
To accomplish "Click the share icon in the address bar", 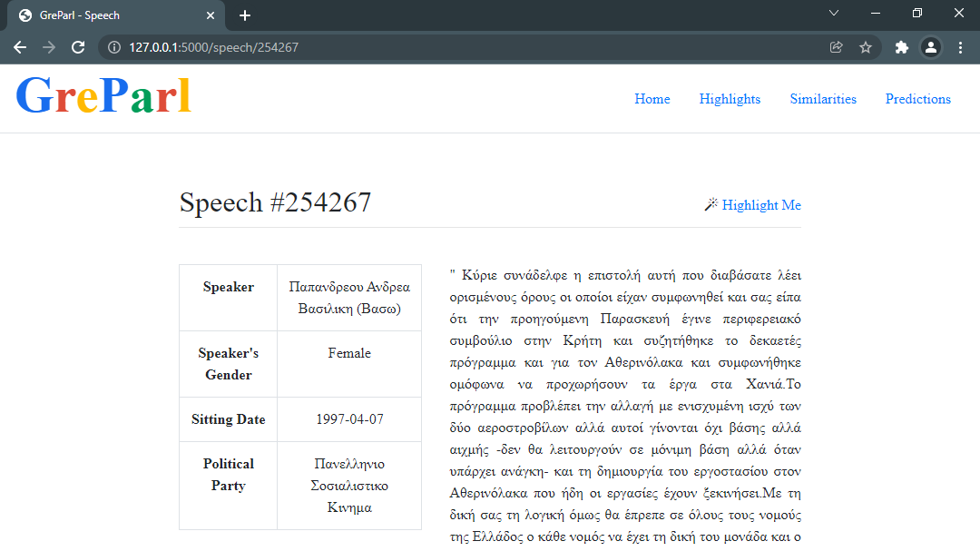I will tap(836, 46).
